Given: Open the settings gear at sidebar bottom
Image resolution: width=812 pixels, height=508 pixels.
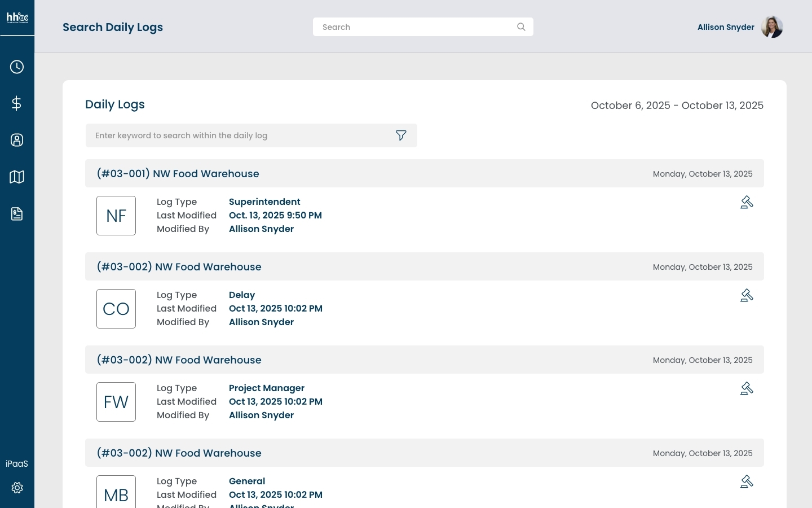Looking at the screenshot, I should [x=17, y=488].
